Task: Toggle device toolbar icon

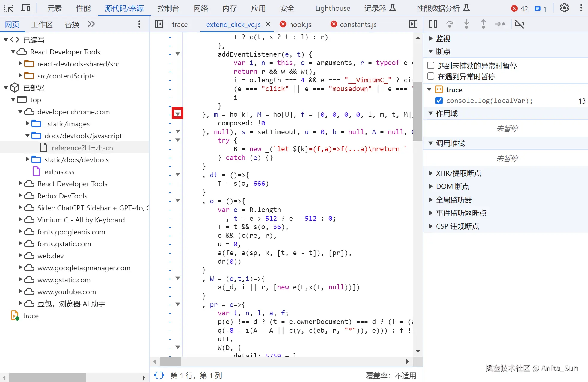Action: pyautogui.click(x=25, y=8)
